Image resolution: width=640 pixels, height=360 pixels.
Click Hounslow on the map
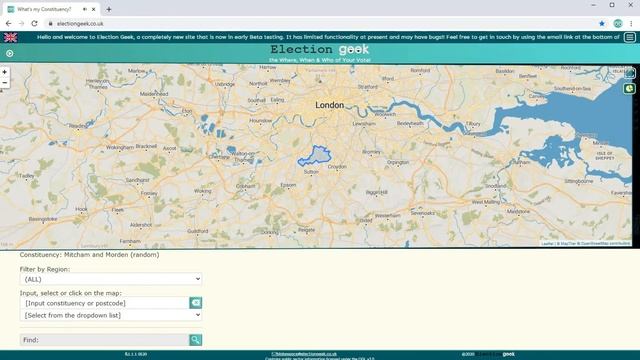point(260,120)
